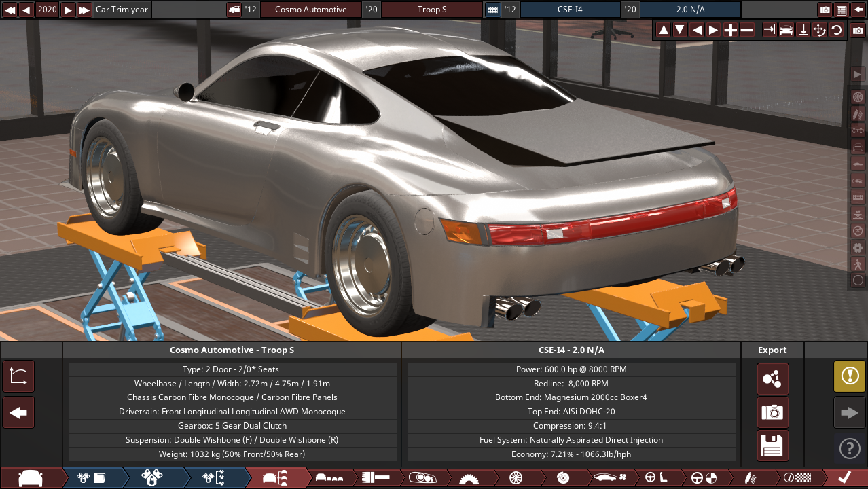Toggle drivetrain visibility in the right sidebar
The image size is (868, 489).
tap(858, 130)
